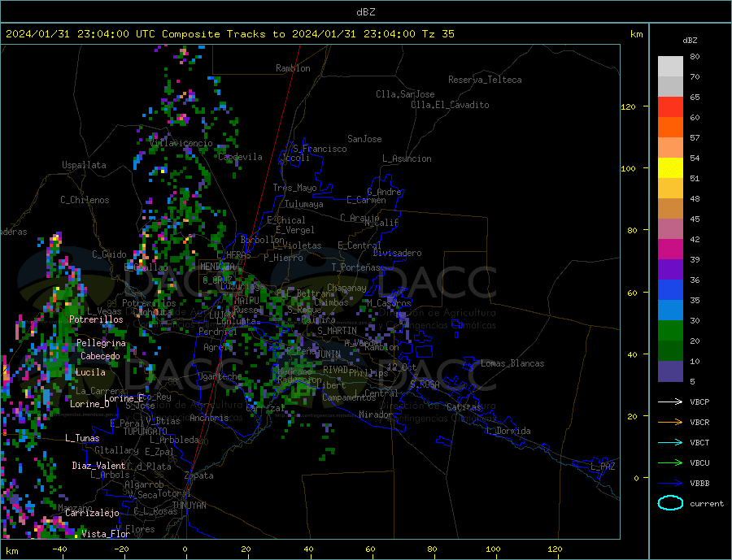Click the Clla.SanJose map label
Image resolution: width=732 pixels, height=560 pixels.
coord(405,94)
